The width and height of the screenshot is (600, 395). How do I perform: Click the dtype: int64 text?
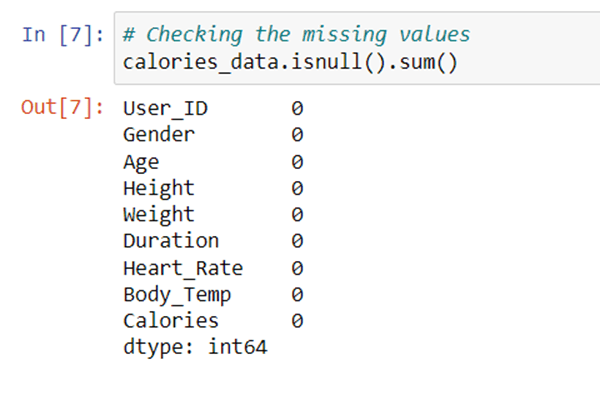[195, 348]
